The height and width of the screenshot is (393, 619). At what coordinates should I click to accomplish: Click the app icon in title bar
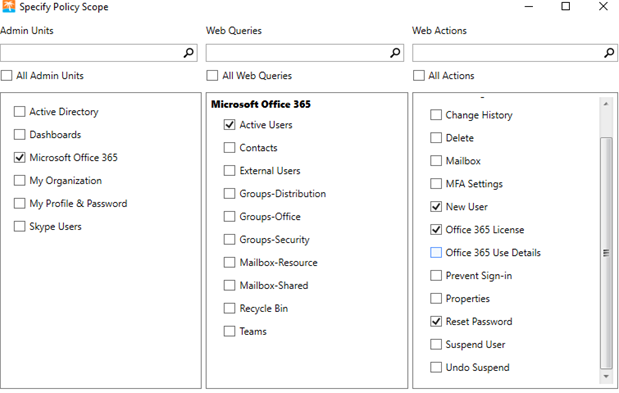tap(8, 6)
